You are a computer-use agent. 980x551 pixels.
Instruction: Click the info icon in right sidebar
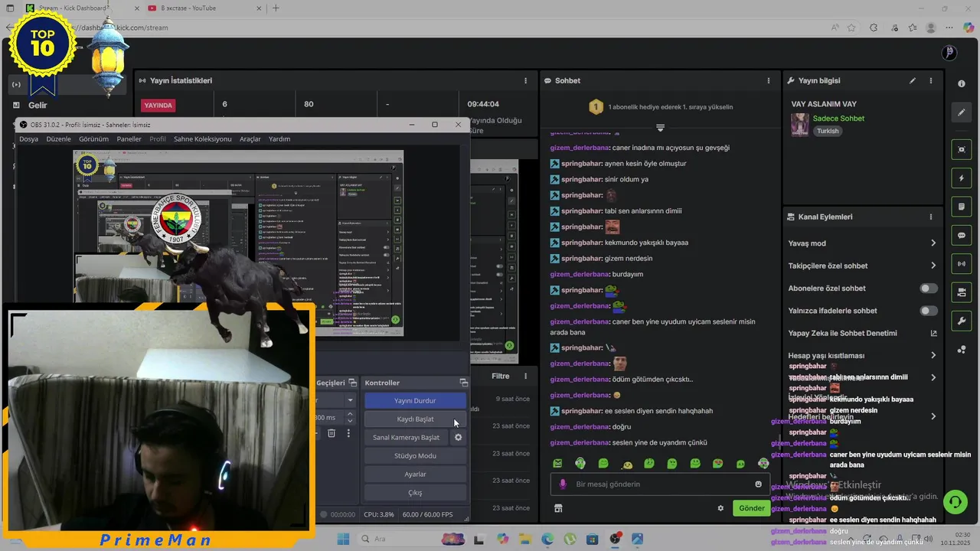[962, 83]
